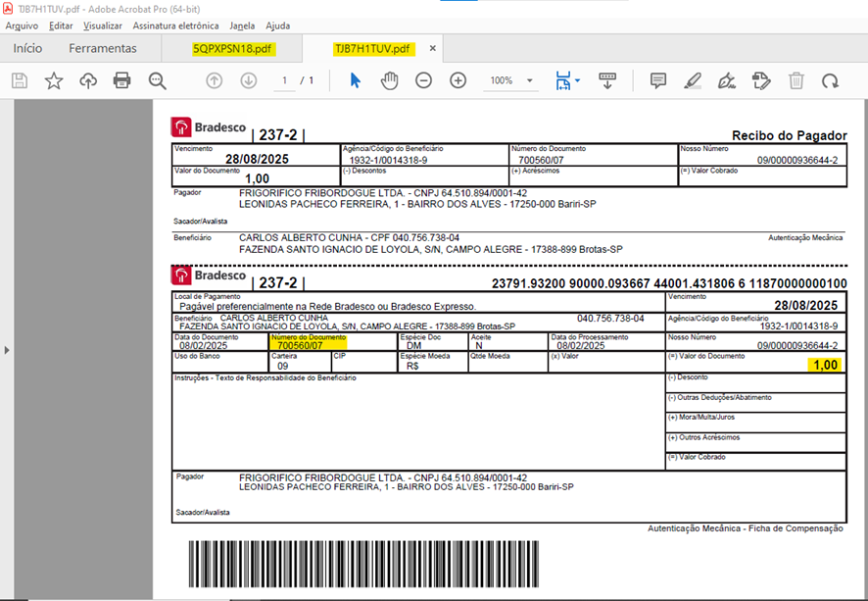Add a comment note icon
This screenshot has height=601, width=868.
658,80
